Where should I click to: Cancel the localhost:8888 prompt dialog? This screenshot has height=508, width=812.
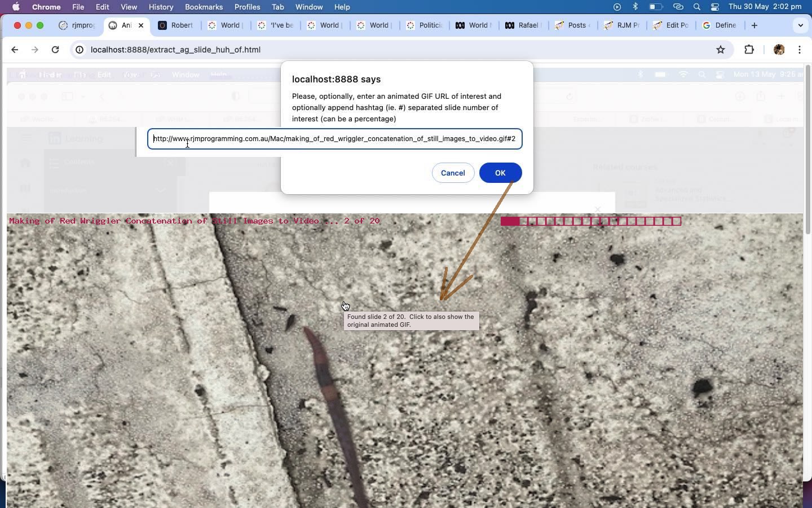click(453, 173)
